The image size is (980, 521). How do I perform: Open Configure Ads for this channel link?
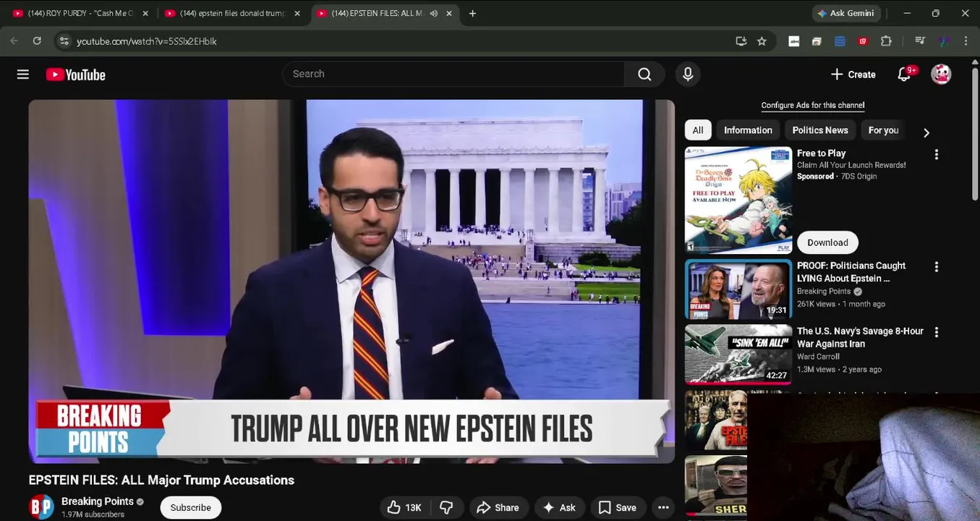point(813,106)
